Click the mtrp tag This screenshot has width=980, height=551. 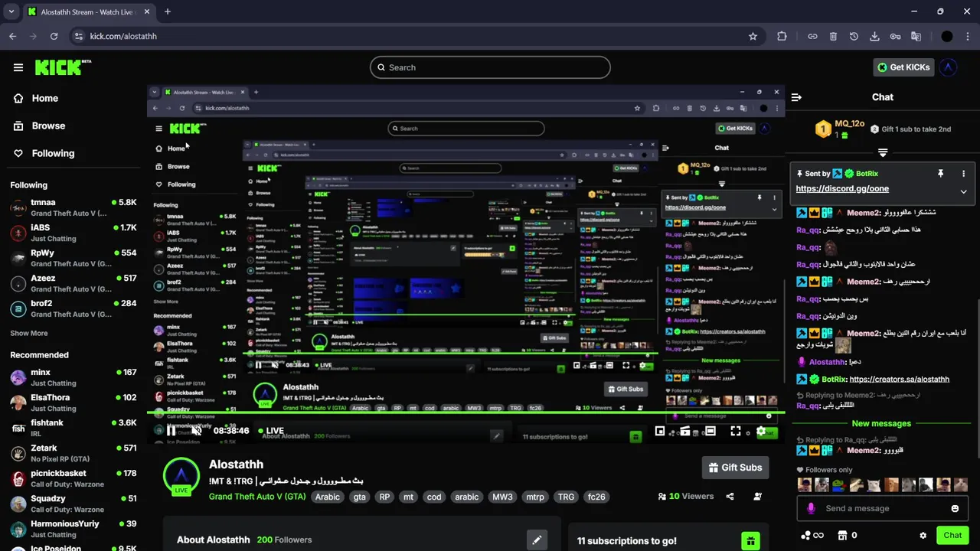point(535,497)
